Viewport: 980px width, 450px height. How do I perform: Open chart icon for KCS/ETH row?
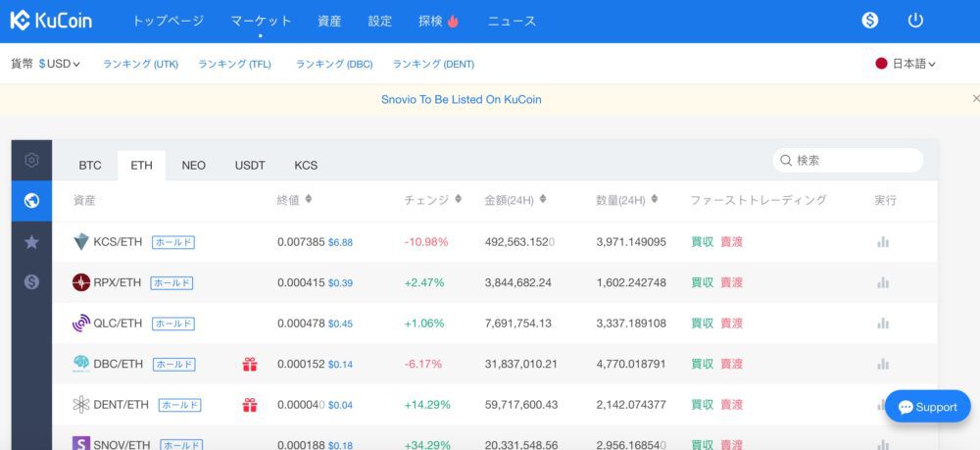tap(883, 242)
